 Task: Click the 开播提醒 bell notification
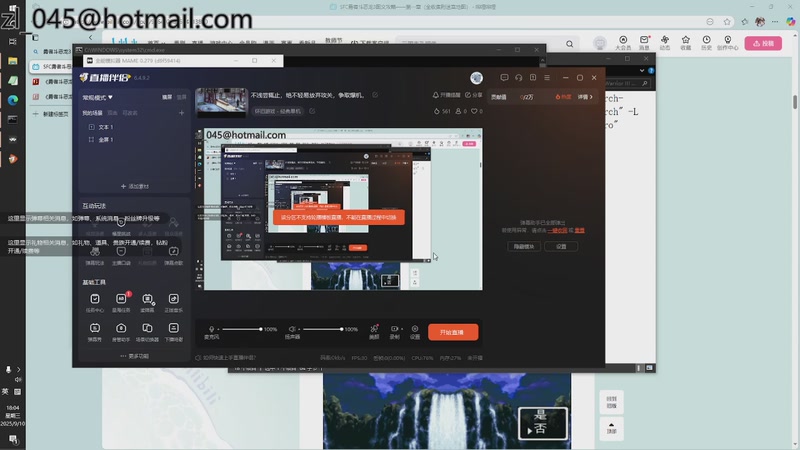click(446, 95)
